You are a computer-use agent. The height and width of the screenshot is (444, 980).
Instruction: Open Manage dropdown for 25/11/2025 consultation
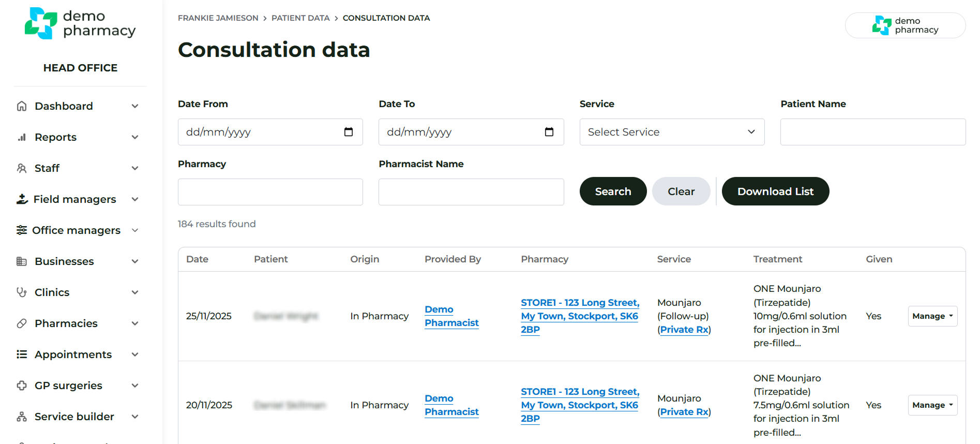(932, 316)
